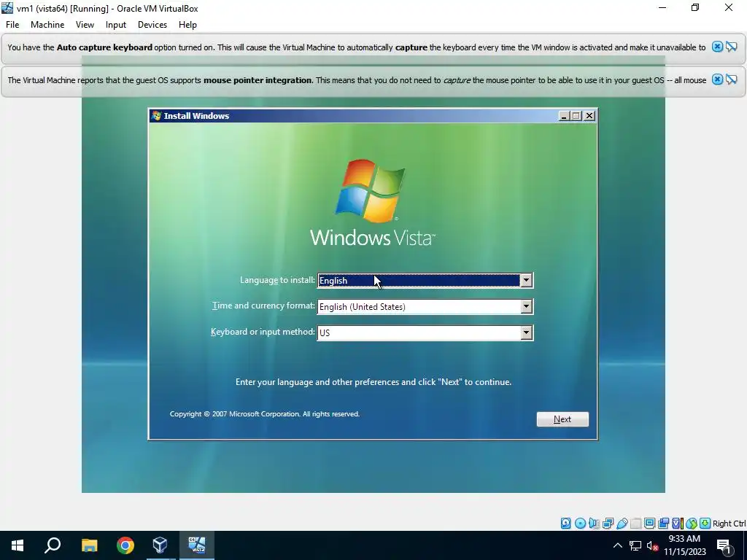Minimize the Install Windows dialog

[564, 116]
